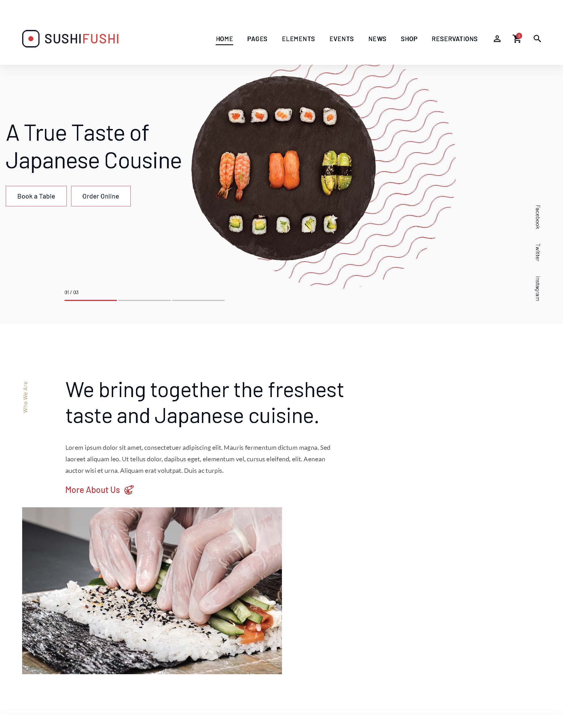Select the News menu item
563x728 pixels.
point(377,39)
